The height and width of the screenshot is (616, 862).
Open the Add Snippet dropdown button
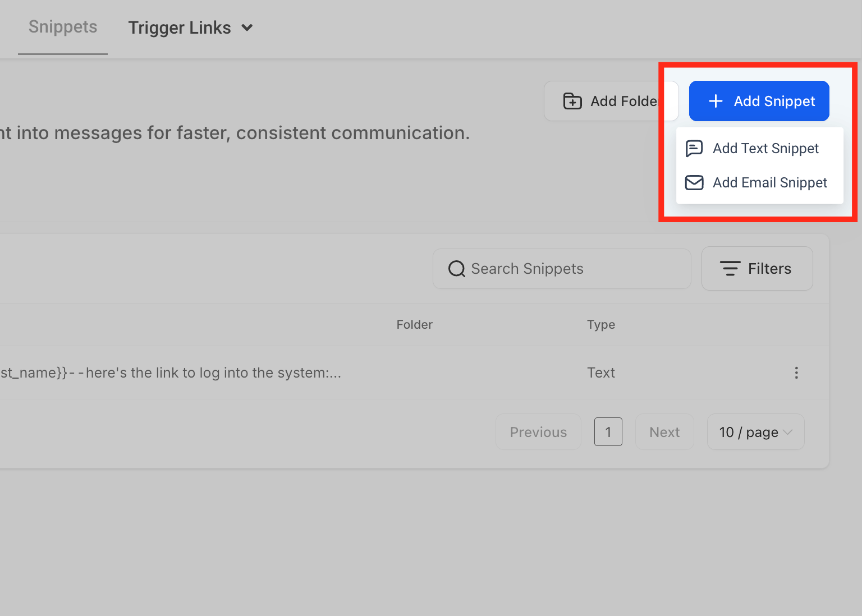(759, 101)
